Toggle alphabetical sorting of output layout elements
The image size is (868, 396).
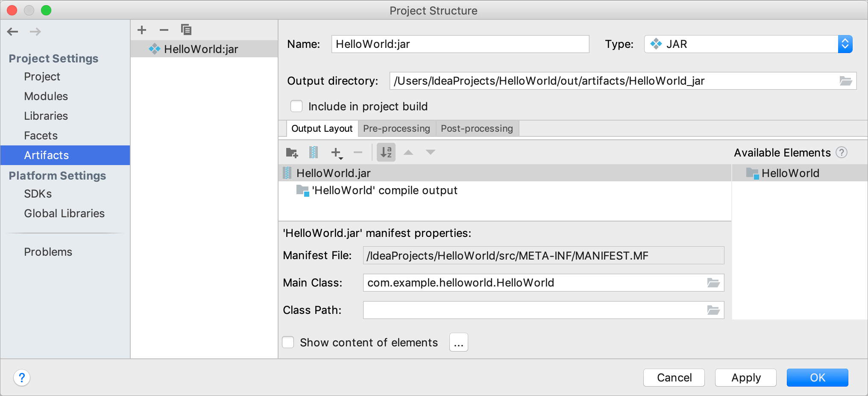(386, 152)
